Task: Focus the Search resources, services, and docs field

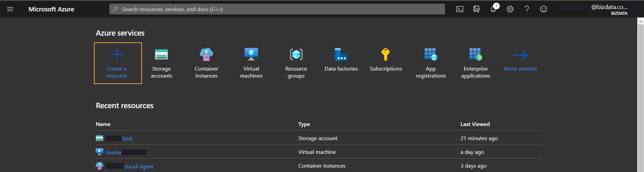Action: click(277, 9)
